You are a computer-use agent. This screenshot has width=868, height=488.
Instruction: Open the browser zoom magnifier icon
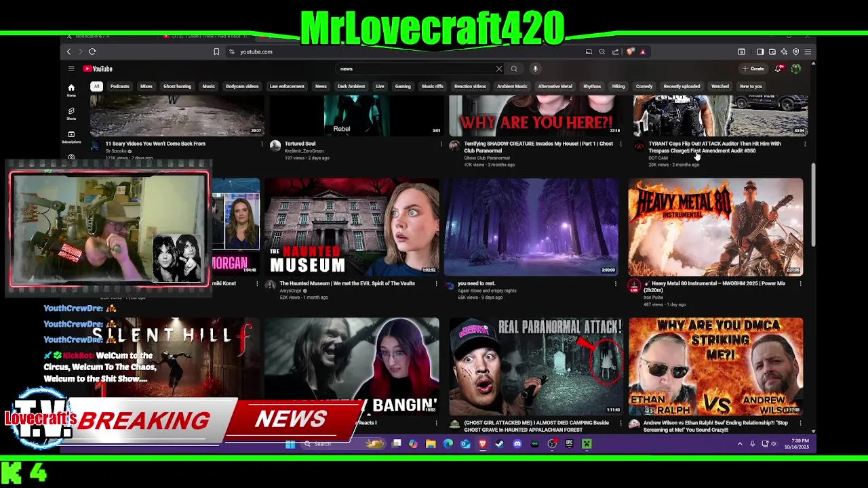(x=601, y=52)
